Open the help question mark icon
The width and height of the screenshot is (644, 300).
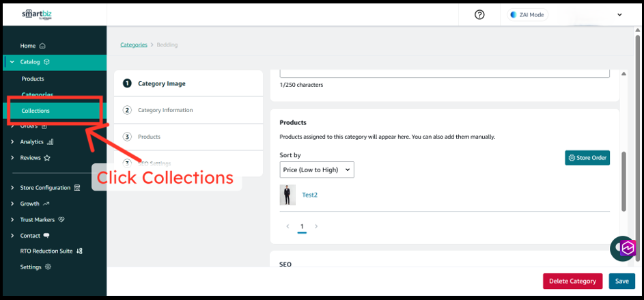point(479,14)
